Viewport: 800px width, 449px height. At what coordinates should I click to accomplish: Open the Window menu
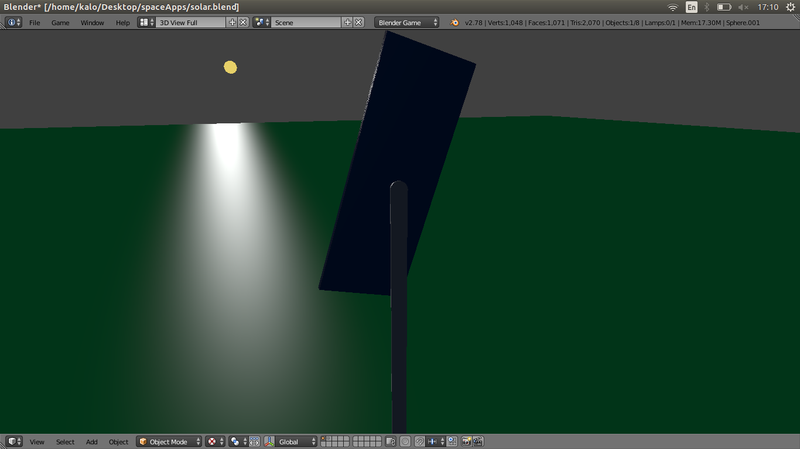click(92, 22)
